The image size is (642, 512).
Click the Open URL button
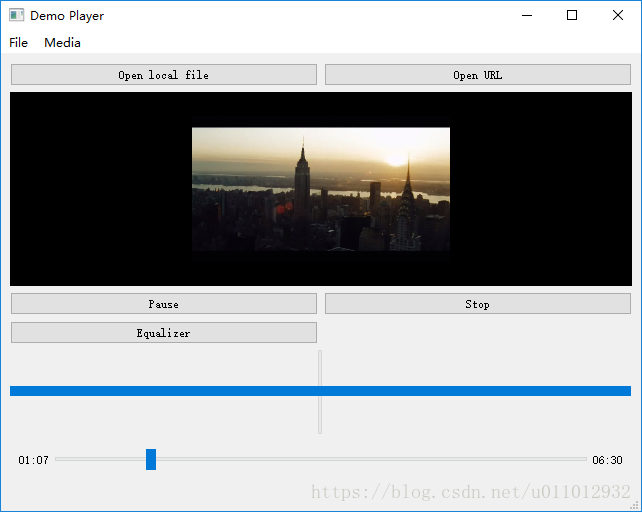coord(477,75)
